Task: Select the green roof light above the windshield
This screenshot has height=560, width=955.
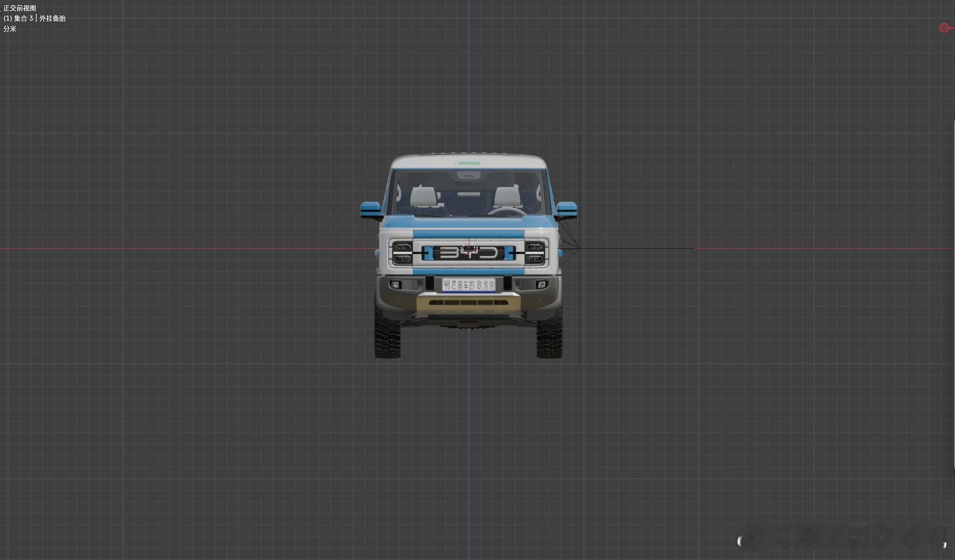Action: (x=468, y=163)
